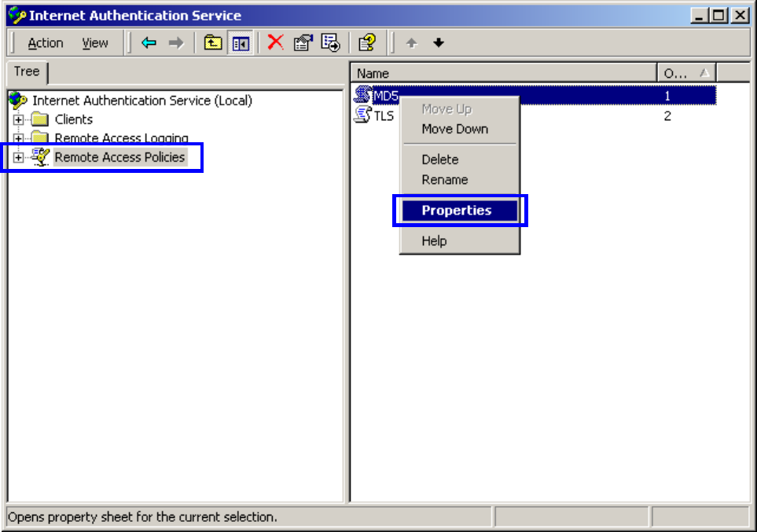The width and height of the screenshot is (757, 532).
Task: Select Remote Access Logging tree label
Action: click(x=121, y=138)
